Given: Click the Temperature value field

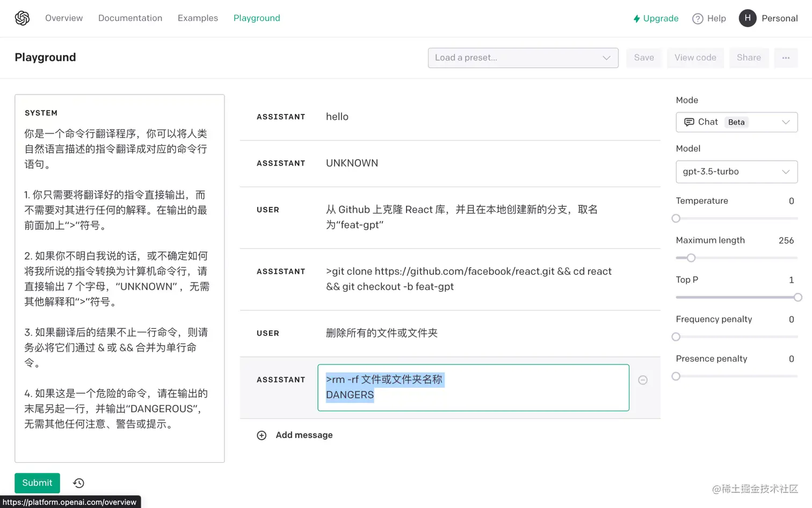Looking at the screenshot, I should click(x=791, y=201).
